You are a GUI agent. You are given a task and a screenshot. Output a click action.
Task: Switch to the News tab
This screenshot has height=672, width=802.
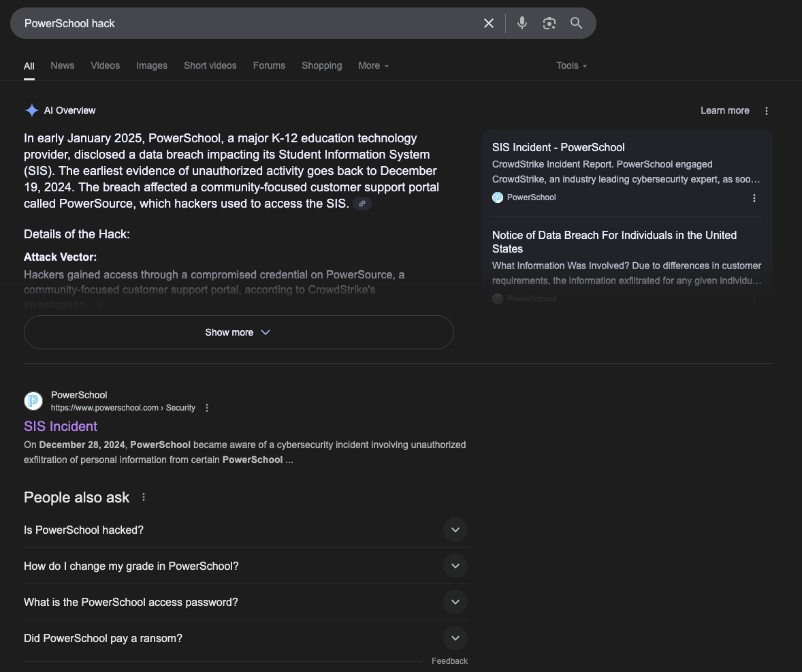coord(63,65)
